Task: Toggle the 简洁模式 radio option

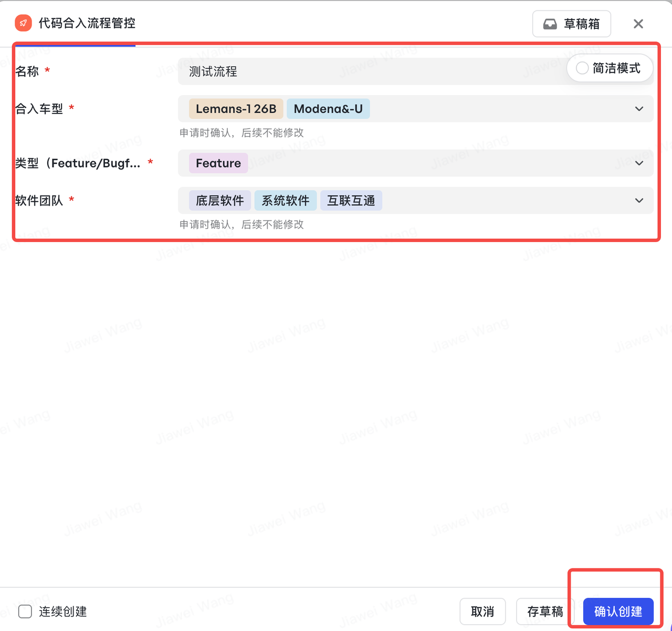Action: (x=582, y=68)
